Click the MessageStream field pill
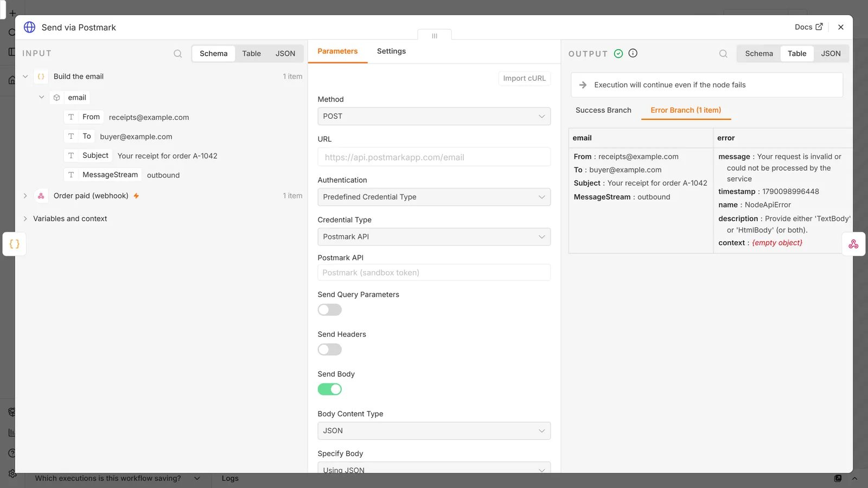The width and height of the screenshot is (868, 488). [x=103, y=175]
